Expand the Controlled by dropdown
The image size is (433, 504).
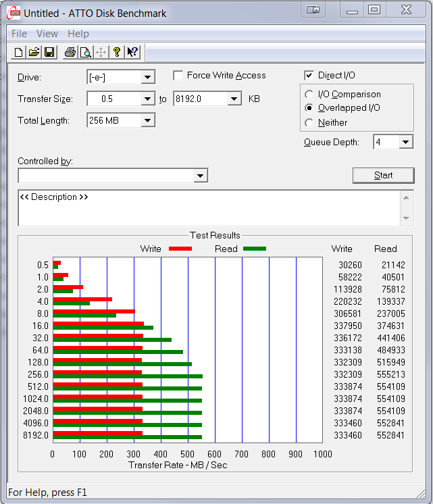(x=200, y=176)
